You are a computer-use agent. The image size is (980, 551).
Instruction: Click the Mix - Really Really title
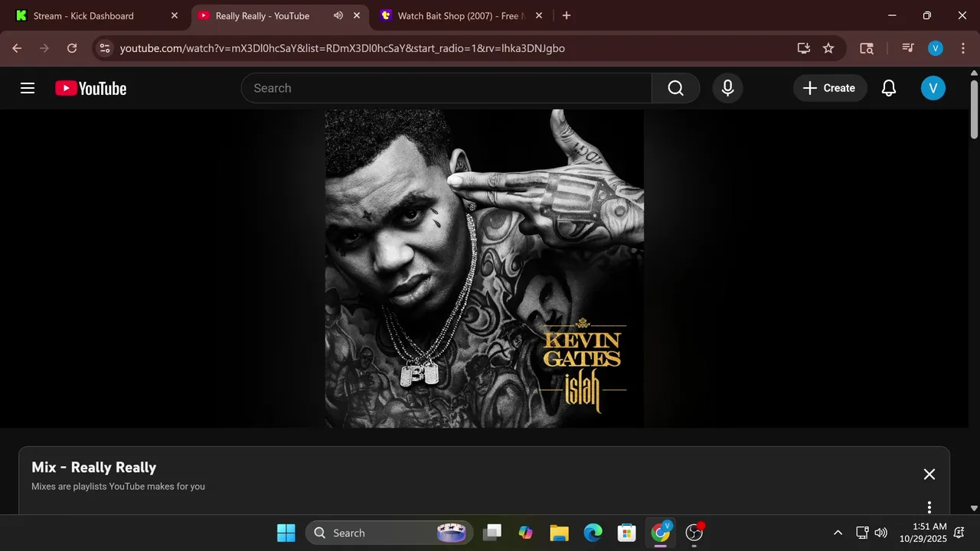coord(94,468)
